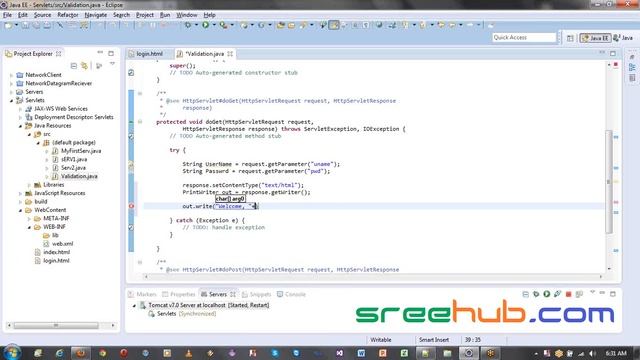Select web.xml under WEB-INF
Image resolution: width=640 pixels, height=360 pixels.
(x=62, y=244)
